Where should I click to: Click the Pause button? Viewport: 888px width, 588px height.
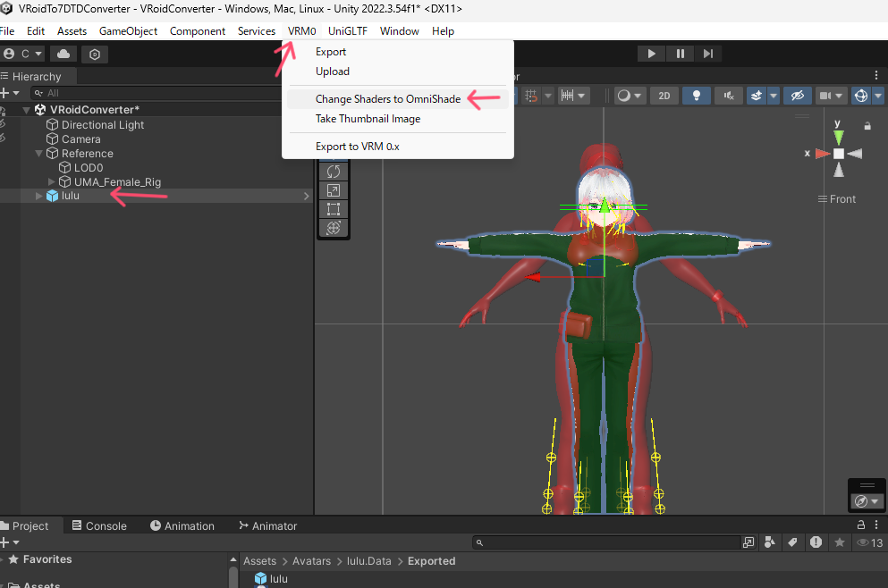click(x=680, y=54)
